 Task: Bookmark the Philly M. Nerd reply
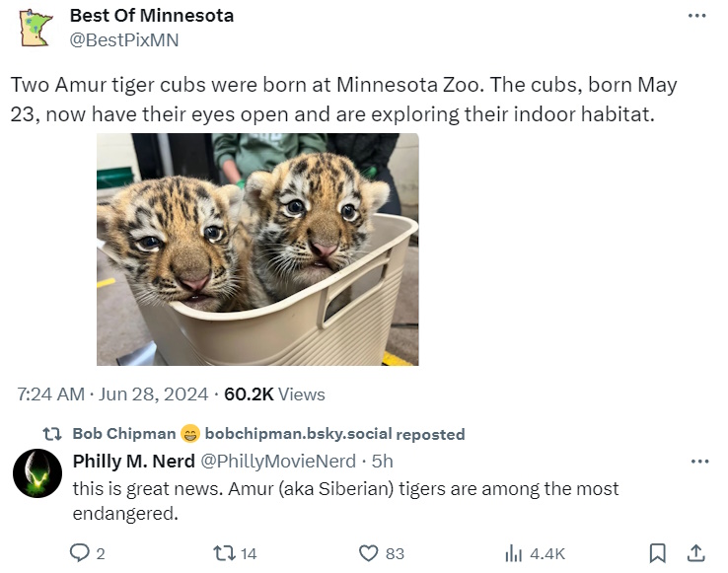pyautogui.click(x=658, y=553)
